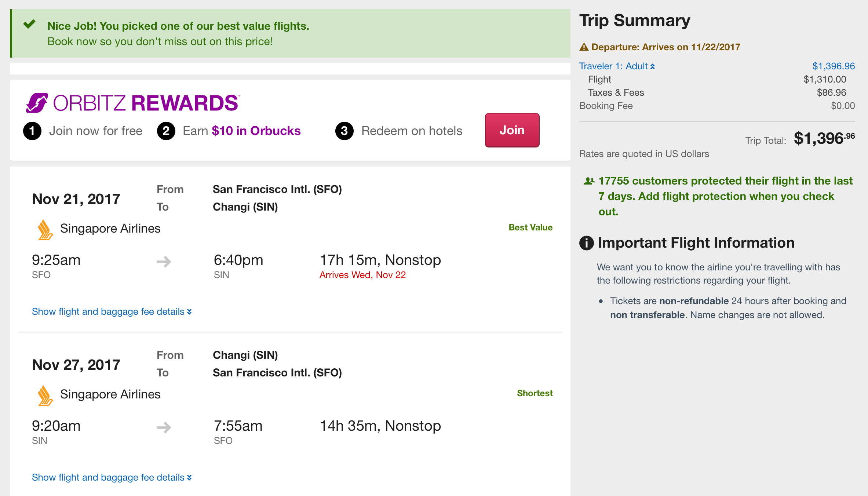Click Singapore Airlines logo on Nov 27 flight
Image resolution: width=868 pixels, height=496 pixels.
click(x=45, y=396)
